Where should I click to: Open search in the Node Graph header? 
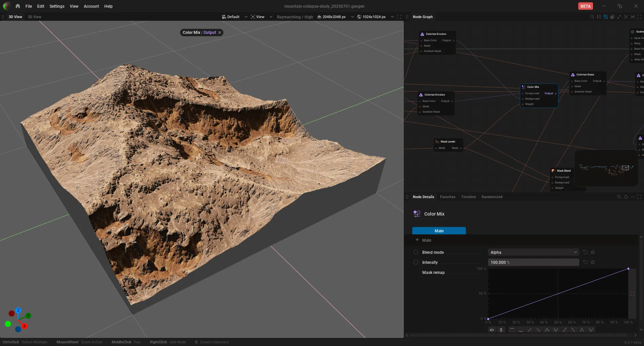(592, 17)
